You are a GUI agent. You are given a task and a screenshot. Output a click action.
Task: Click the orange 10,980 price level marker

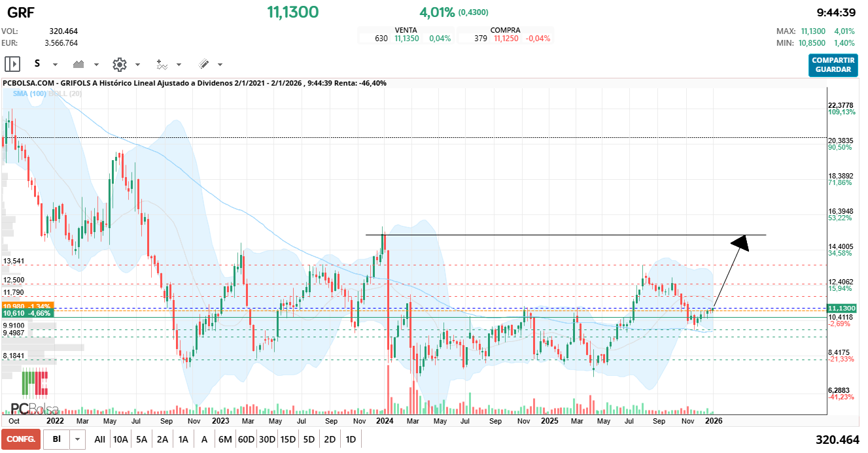tap(27, 306)
